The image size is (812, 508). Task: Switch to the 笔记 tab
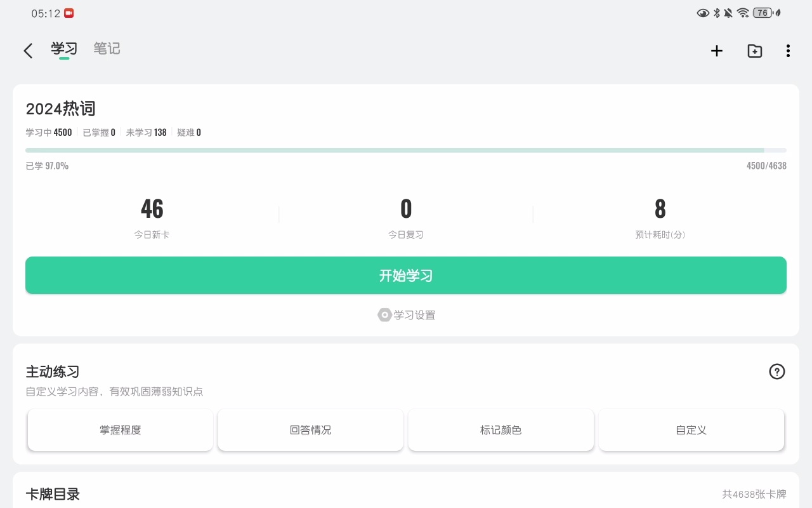pos(107,49)
